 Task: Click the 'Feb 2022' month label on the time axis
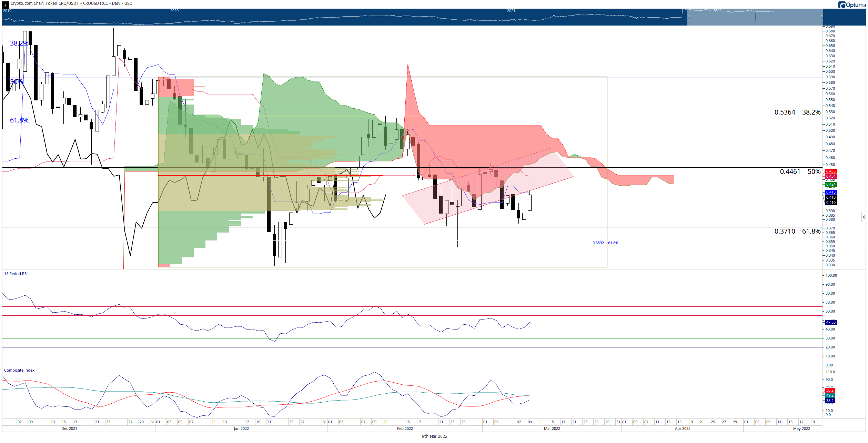click(405, 429)
